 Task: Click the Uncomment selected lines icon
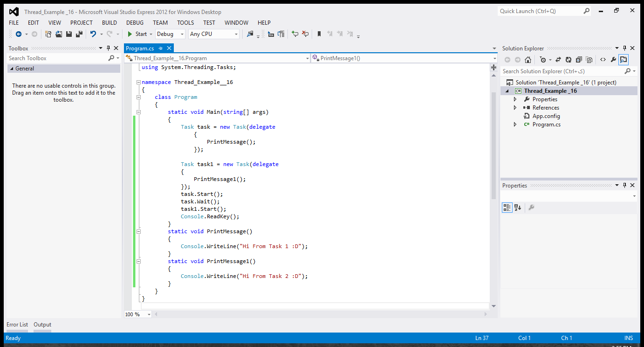point(305,34)
